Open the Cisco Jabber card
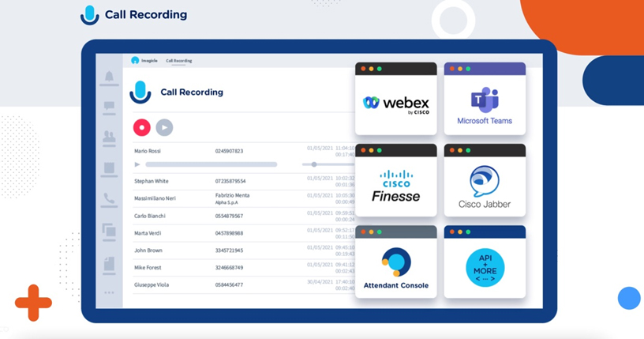This screenshot has width=644, height=339. [485, 180]
